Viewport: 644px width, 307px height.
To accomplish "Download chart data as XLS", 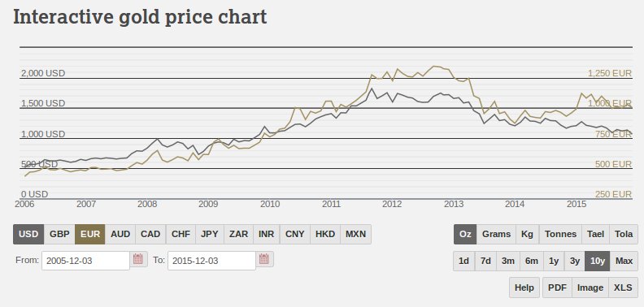I will coord(624,288).
